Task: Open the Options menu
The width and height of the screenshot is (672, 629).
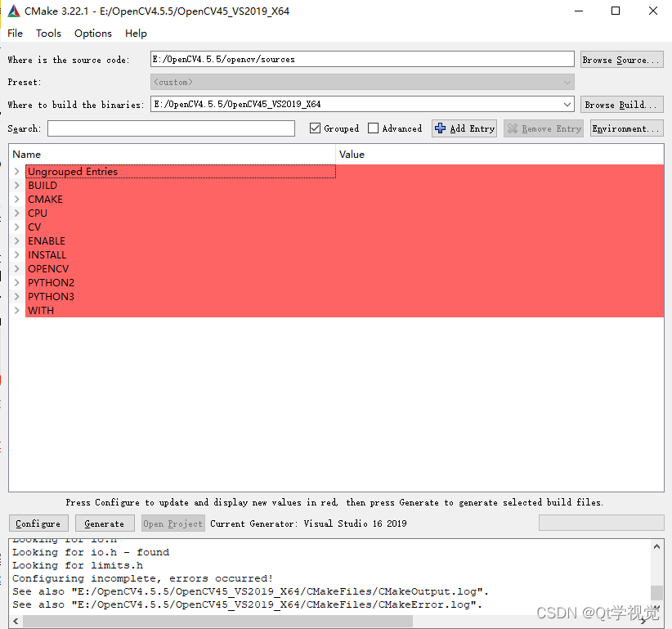Action: pyautogui.click(x=93, y=33)
